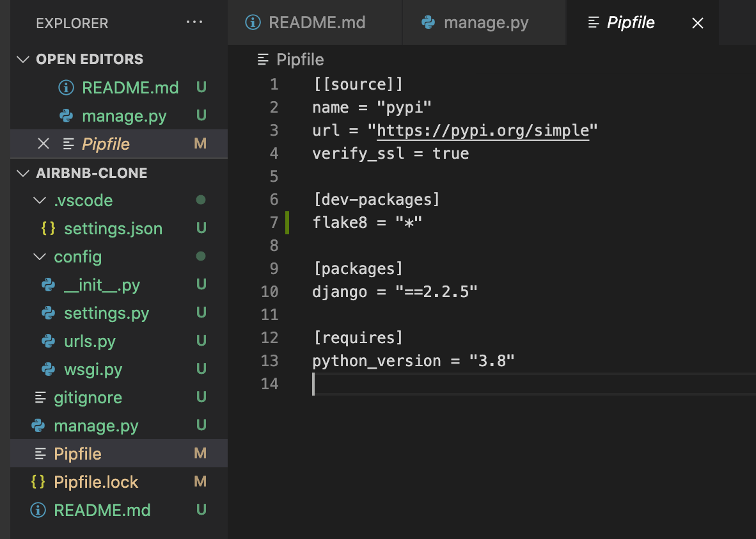Click the breadcrumb file icon above editor
Image resolution: width=756 pixels, height=539 pixels.
263,60
